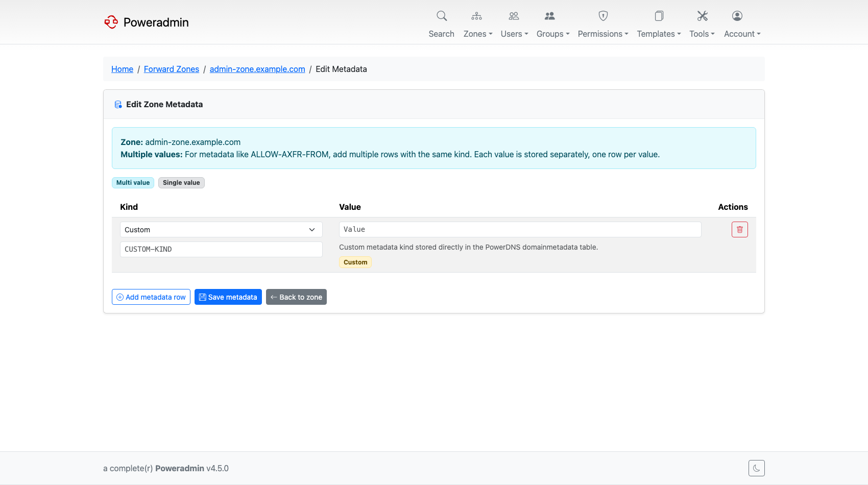This screenshot has width=868, height=485.
Task: Click the yellow Custom badge
Action: point(355,262)
